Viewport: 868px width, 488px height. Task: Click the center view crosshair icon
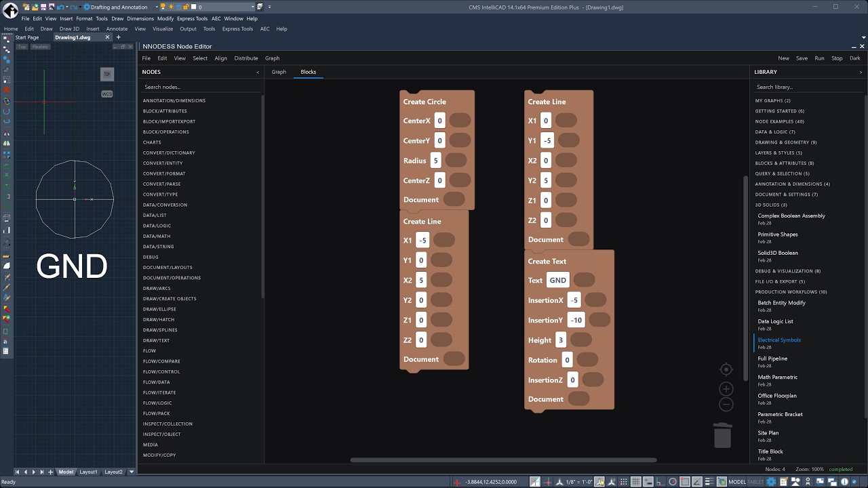click(726, 369)
